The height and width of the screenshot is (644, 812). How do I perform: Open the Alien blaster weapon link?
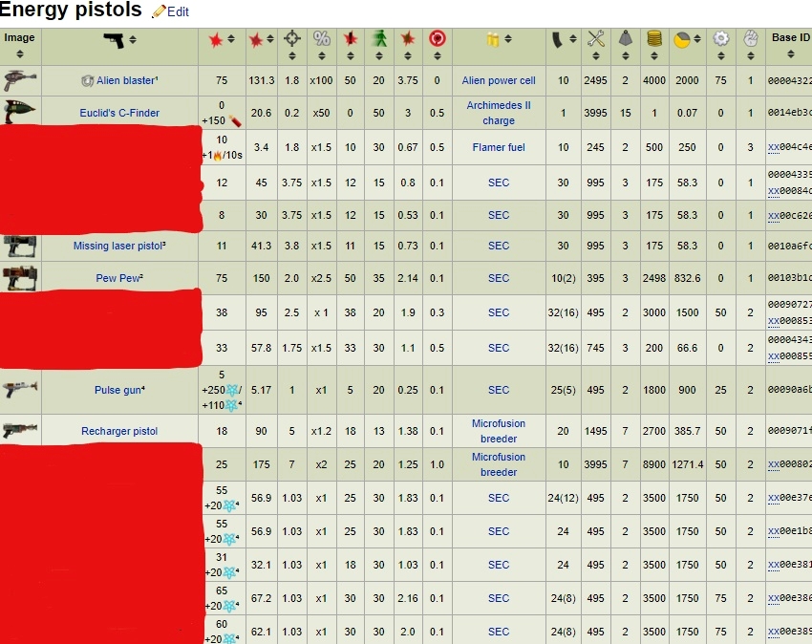click(124, 81)
